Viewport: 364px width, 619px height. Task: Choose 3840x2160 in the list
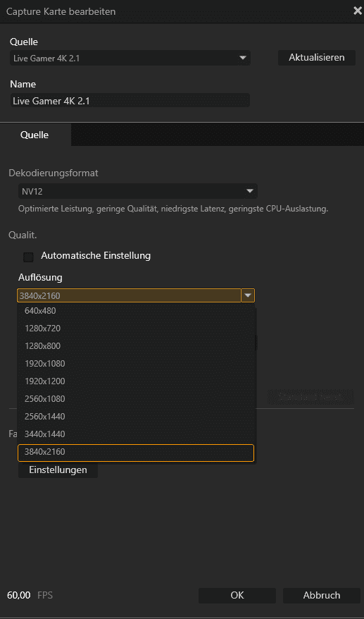[x=136, y=453]
